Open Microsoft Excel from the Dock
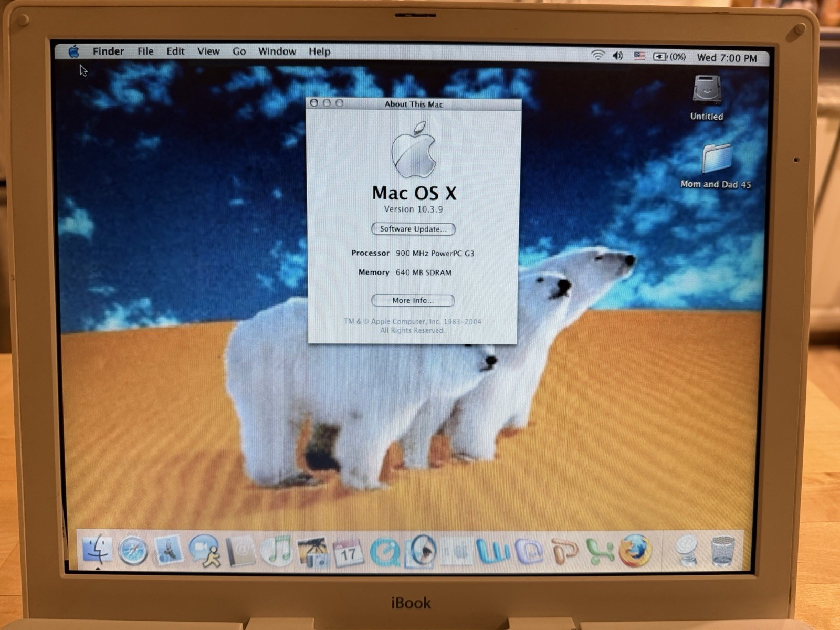This screenshot has width=840, height=630. pyautogui.click(x=600, y=552)
